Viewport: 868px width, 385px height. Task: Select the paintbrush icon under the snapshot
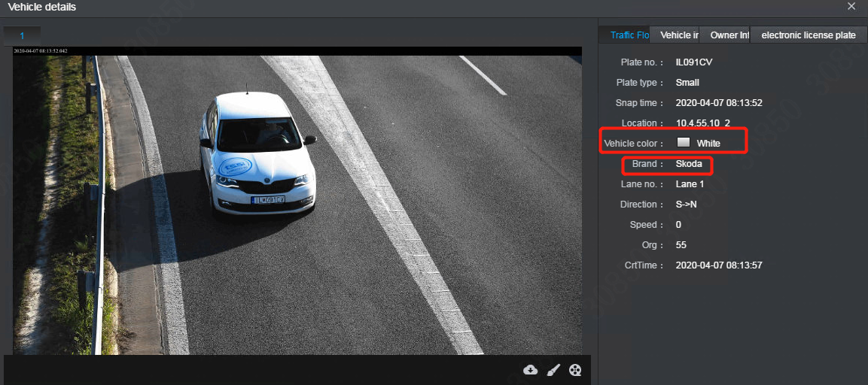[553, 369]
